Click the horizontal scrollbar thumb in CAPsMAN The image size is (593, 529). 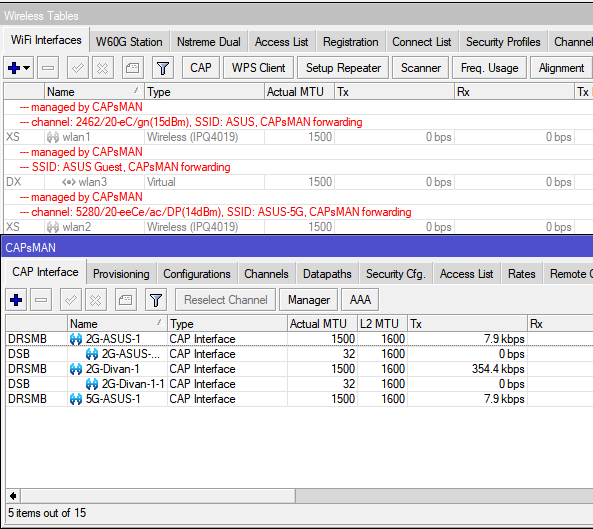point(158,496)
